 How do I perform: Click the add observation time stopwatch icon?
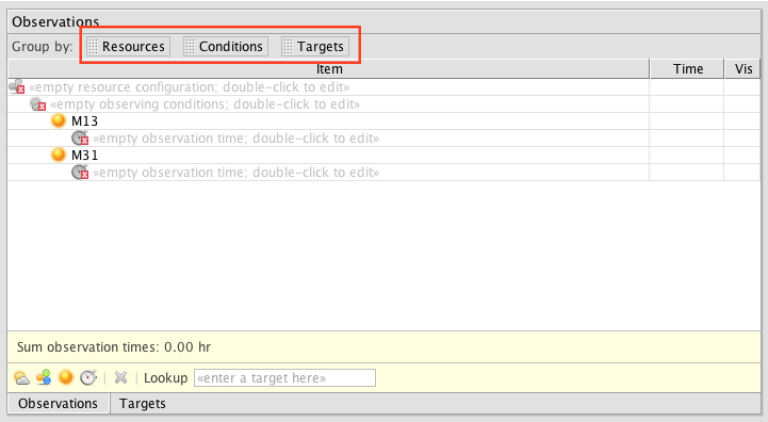(x=88, y=377)
